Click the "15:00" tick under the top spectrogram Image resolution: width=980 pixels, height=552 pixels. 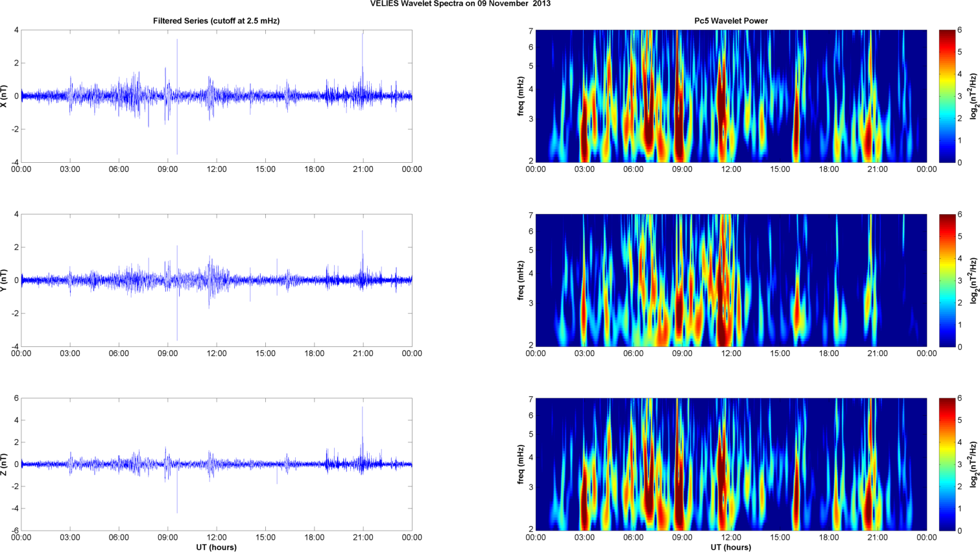coord(780,169)
